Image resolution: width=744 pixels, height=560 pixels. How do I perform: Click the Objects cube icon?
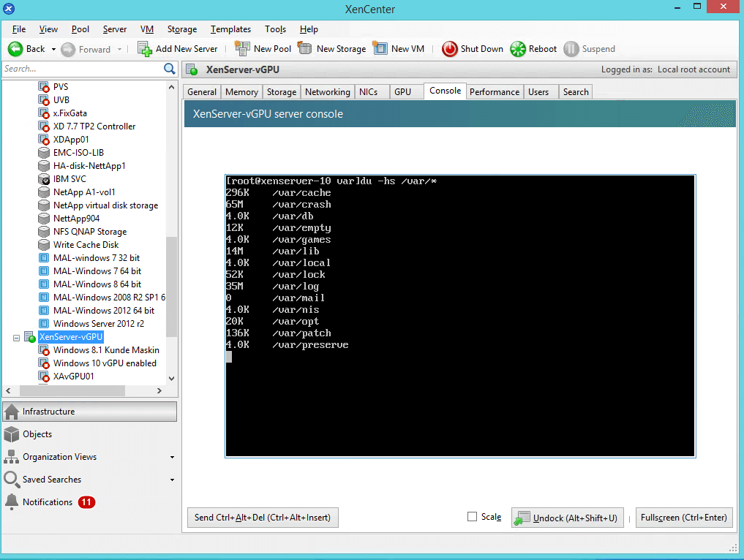click(12, 434)
